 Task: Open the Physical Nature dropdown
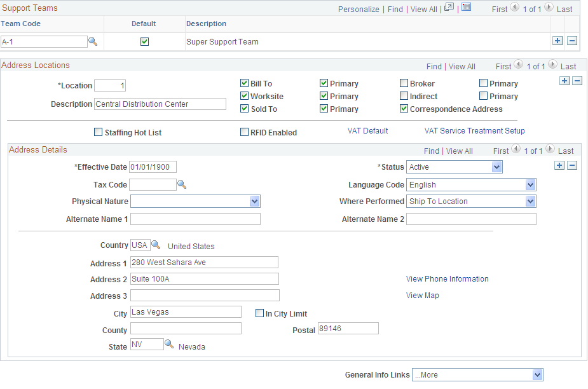tap(195, 201)
